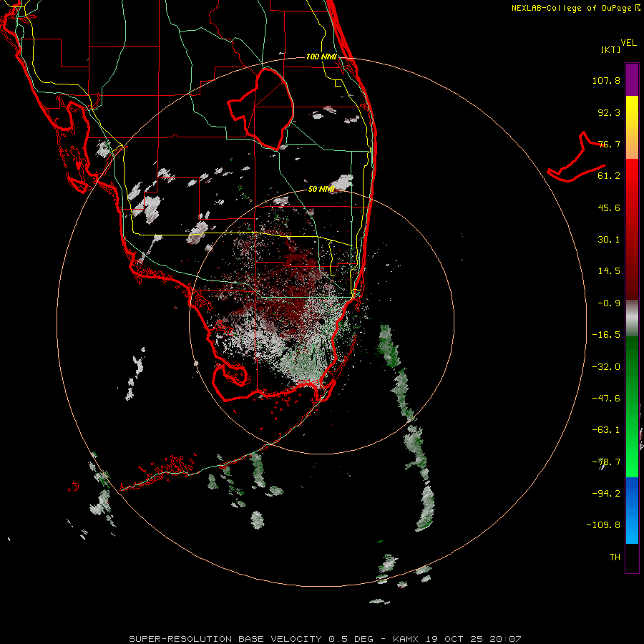Click the -63.1 velocity scale value
Viewport: 644px width, 644px height.
(606, 430)
